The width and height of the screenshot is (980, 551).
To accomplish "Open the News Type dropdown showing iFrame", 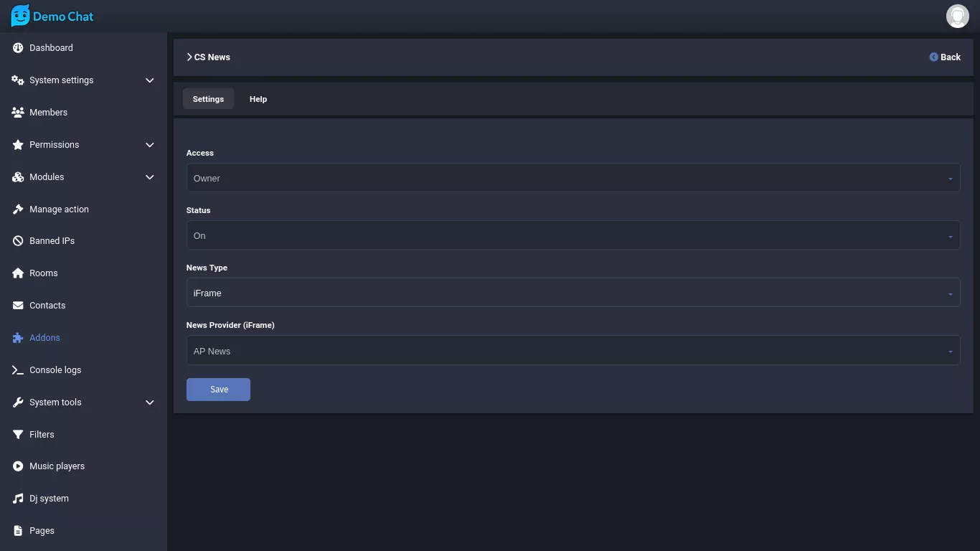I will click(573, 293).
